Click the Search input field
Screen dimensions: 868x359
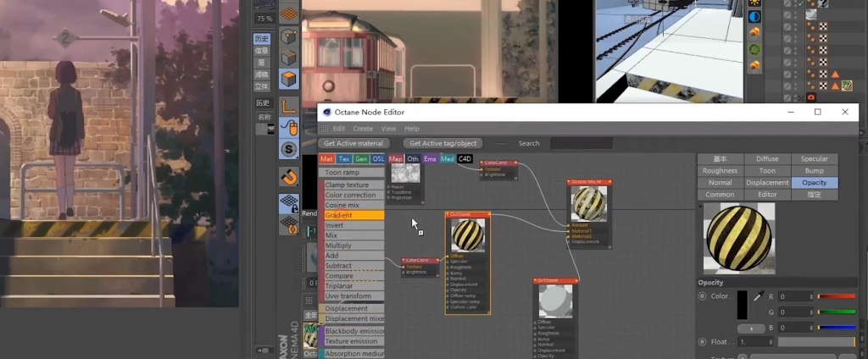[581, 143]
